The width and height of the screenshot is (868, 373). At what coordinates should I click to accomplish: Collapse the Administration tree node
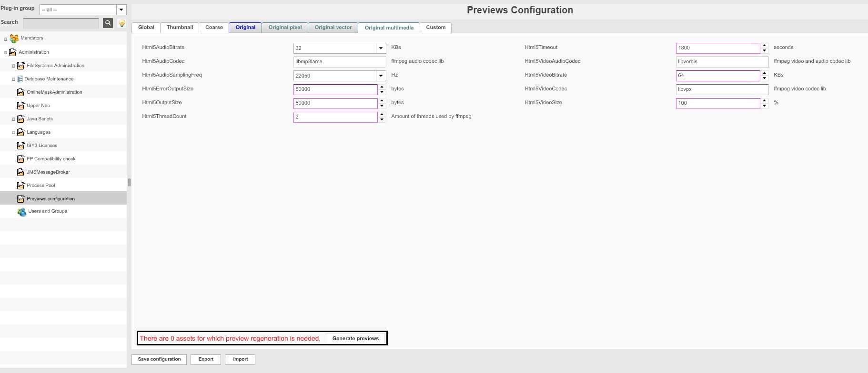(x=6, y=53)
